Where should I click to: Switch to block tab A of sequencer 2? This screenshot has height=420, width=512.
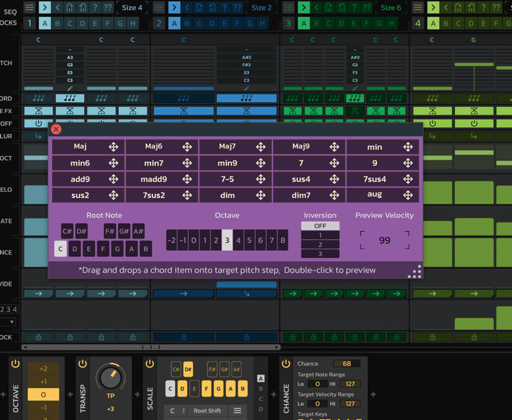click(174, 22)
